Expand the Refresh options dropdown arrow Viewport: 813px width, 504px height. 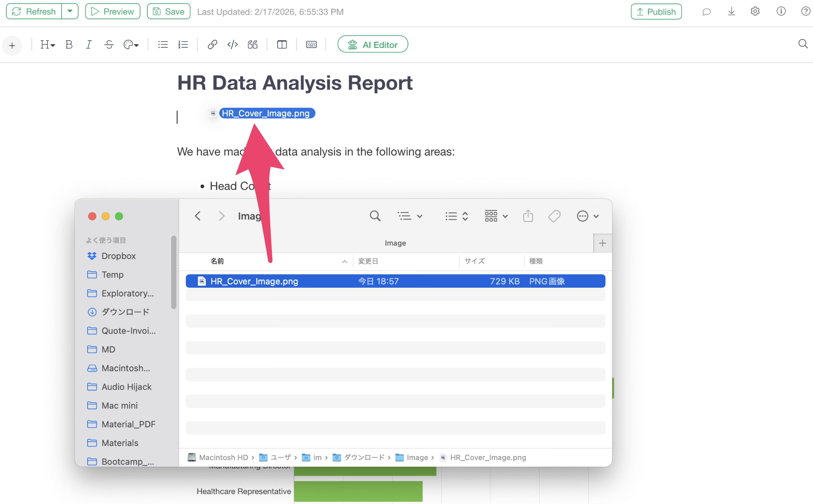tap(70, 11)
